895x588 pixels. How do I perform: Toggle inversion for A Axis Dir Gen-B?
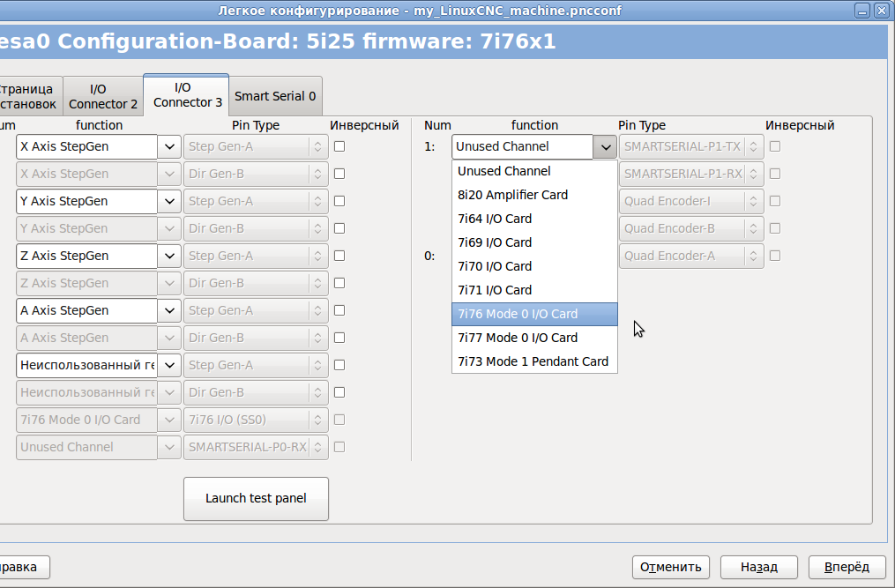point(339,339)
